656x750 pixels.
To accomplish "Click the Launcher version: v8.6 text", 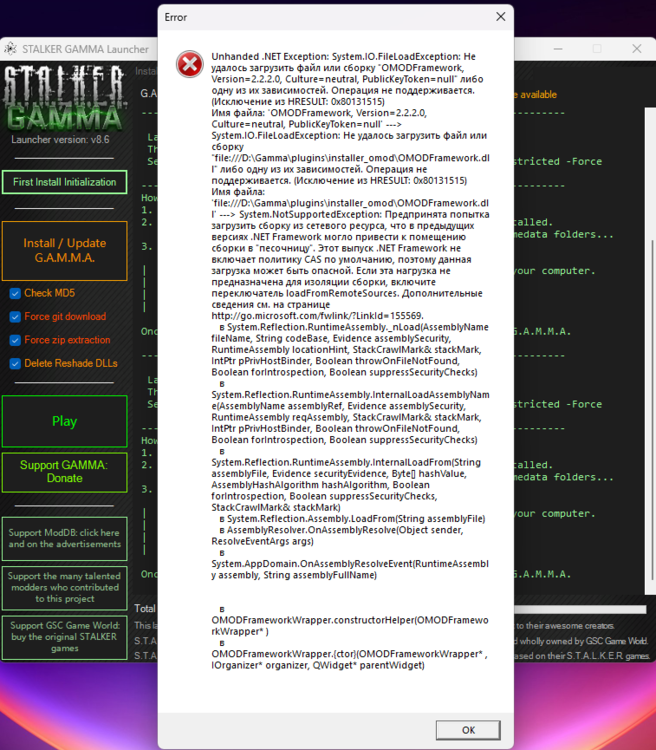I will (60, 140).
